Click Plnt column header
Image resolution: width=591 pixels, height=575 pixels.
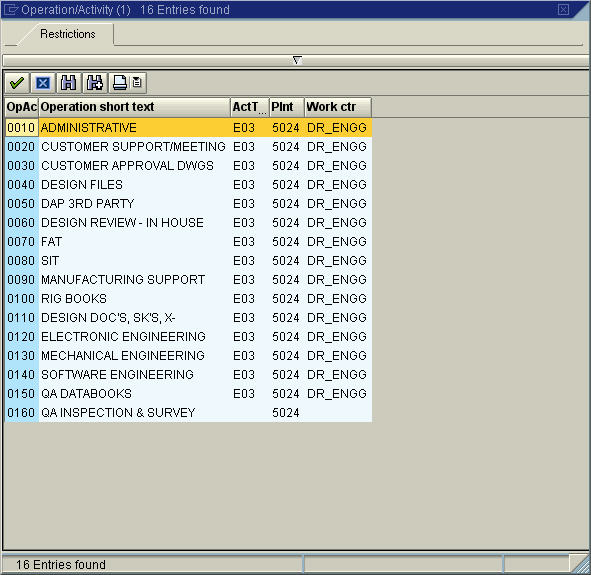287,107
